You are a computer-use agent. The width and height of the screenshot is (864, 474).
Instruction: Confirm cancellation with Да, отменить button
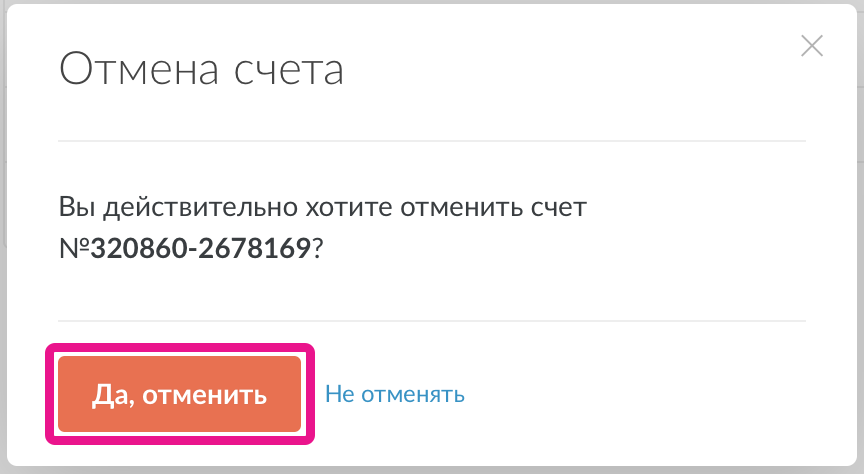tap(180, 394)
